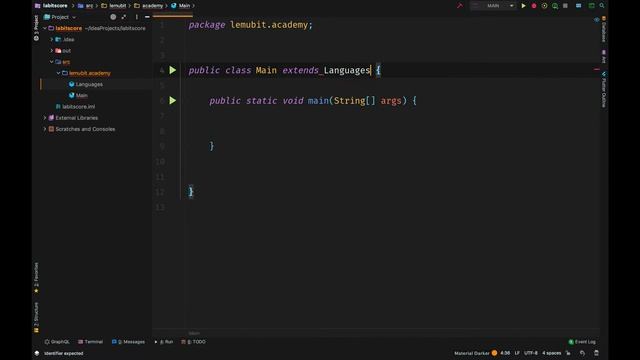This screenshot has width=640, height=360.
Task: Collapse the lemubit.academy package
Action: pos(58,73)
